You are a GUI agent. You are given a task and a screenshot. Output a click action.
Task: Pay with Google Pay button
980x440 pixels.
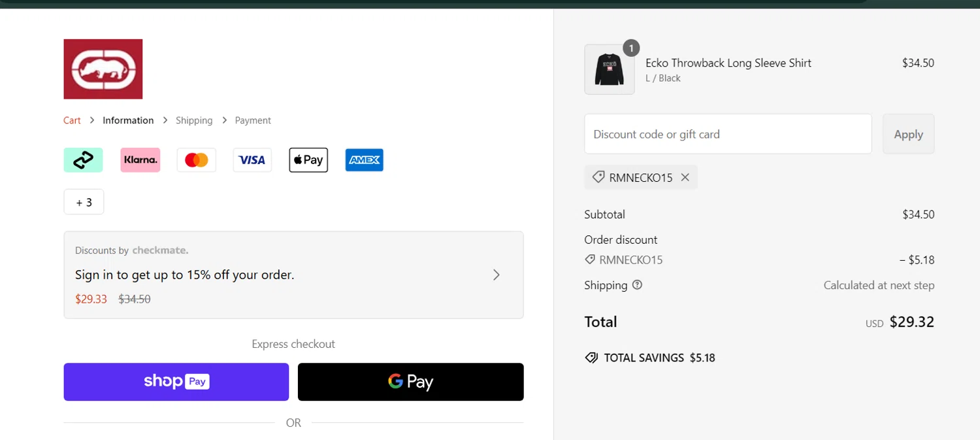[411, 382]
